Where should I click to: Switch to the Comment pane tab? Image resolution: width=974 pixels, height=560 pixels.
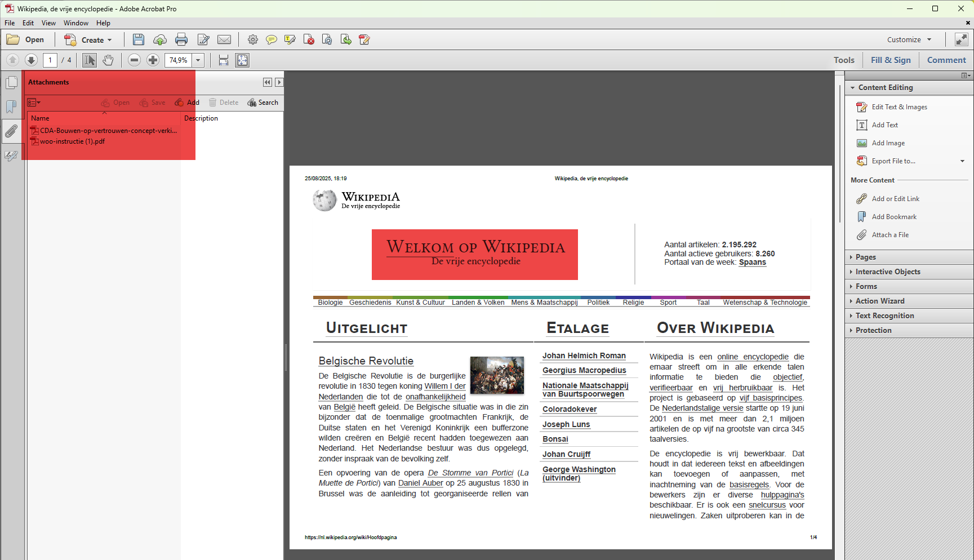click(x=946, y=60)
